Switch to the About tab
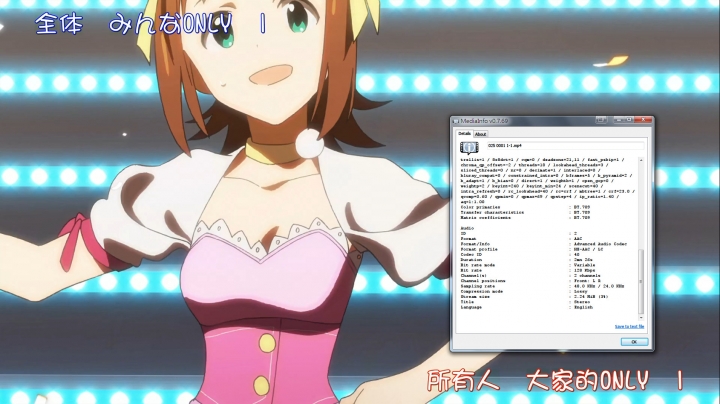 pyautogui.click(x=480, y=134)
